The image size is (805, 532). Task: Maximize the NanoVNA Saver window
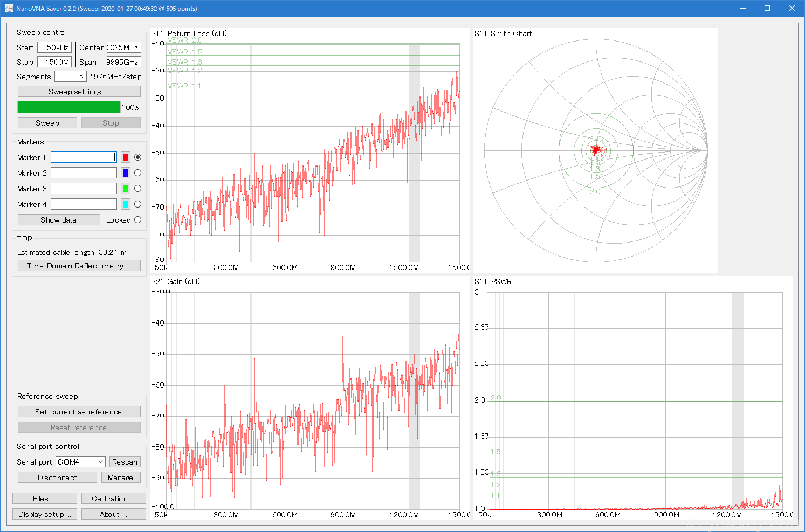(767, 8)
